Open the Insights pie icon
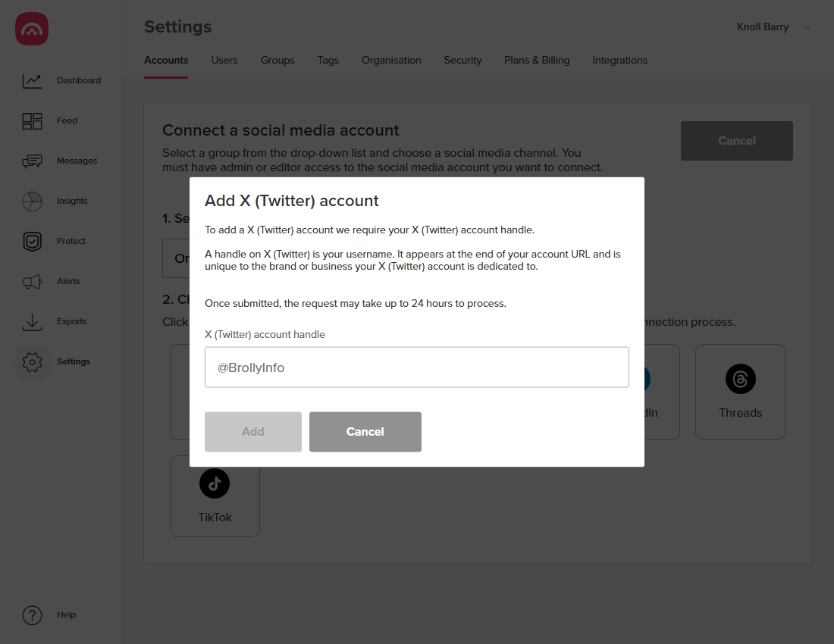The height and width of the screenshot is (644, 834). (x=32, y=202)
